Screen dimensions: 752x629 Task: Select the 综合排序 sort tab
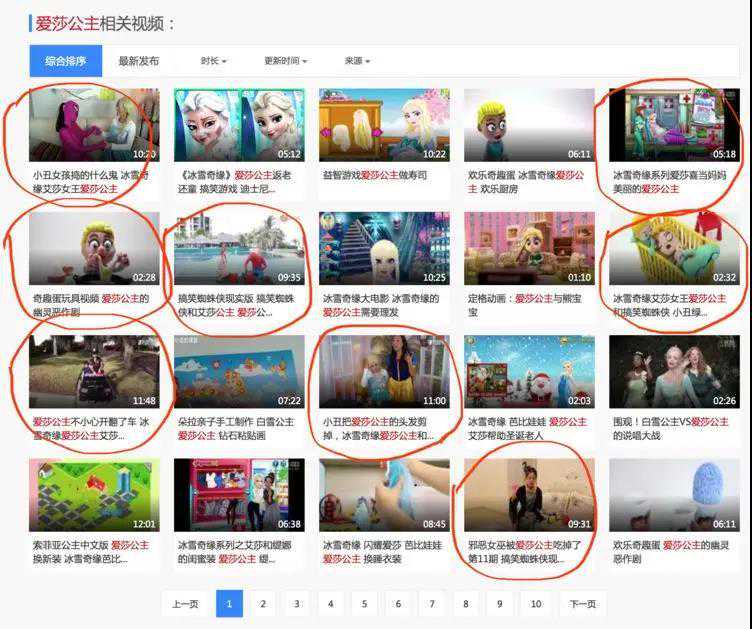(x=65, y=61)
